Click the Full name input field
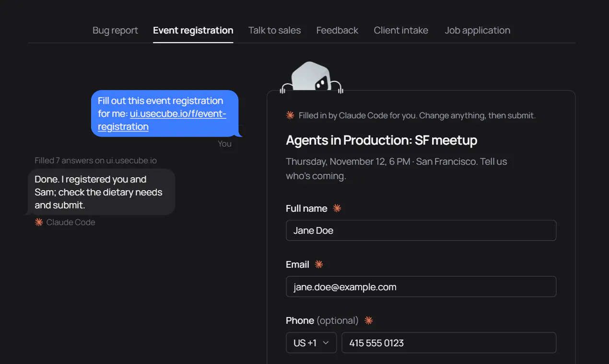The image size is (609, 364). (x=421, y=230)
